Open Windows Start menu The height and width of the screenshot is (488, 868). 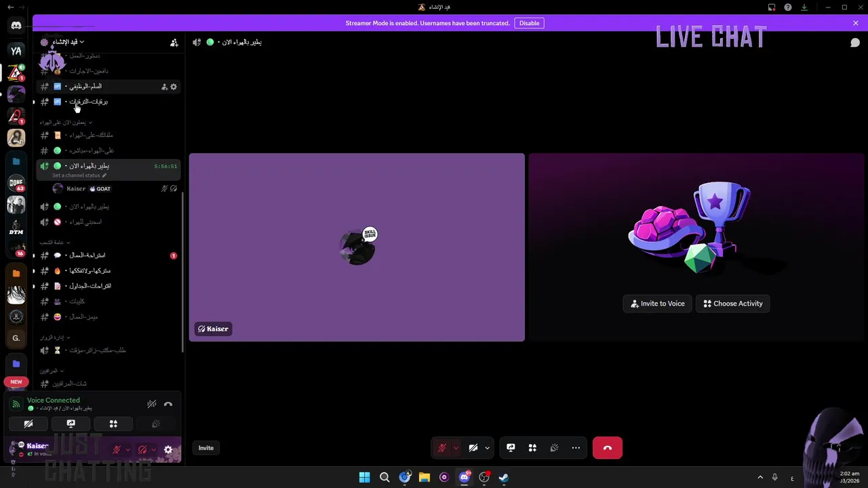point(364,477)
